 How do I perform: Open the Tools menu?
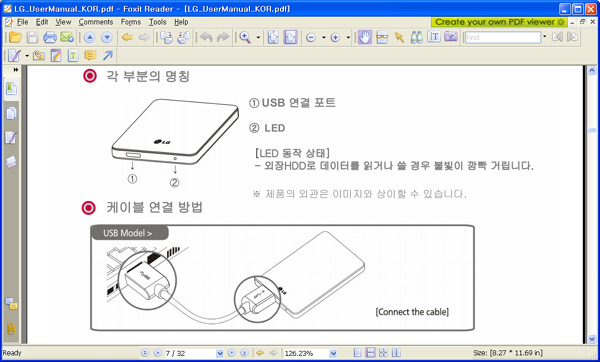point(157,22)
